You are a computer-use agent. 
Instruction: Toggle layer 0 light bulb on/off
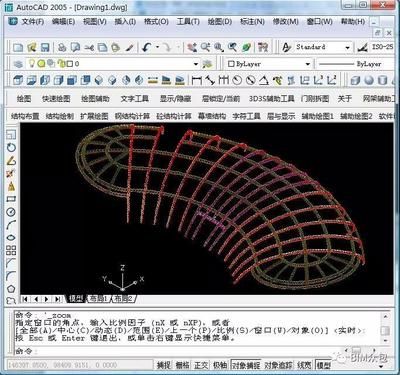[32, 63]
